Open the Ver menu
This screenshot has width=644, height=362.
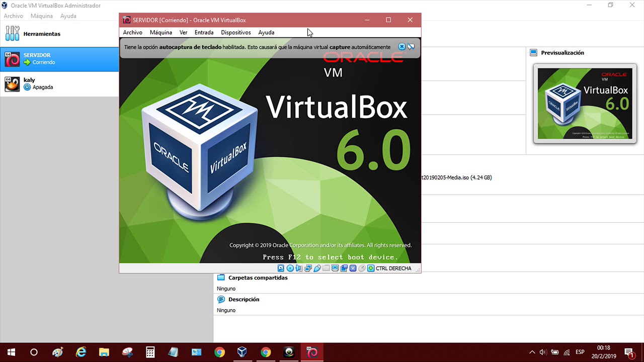tap(184, 32)
